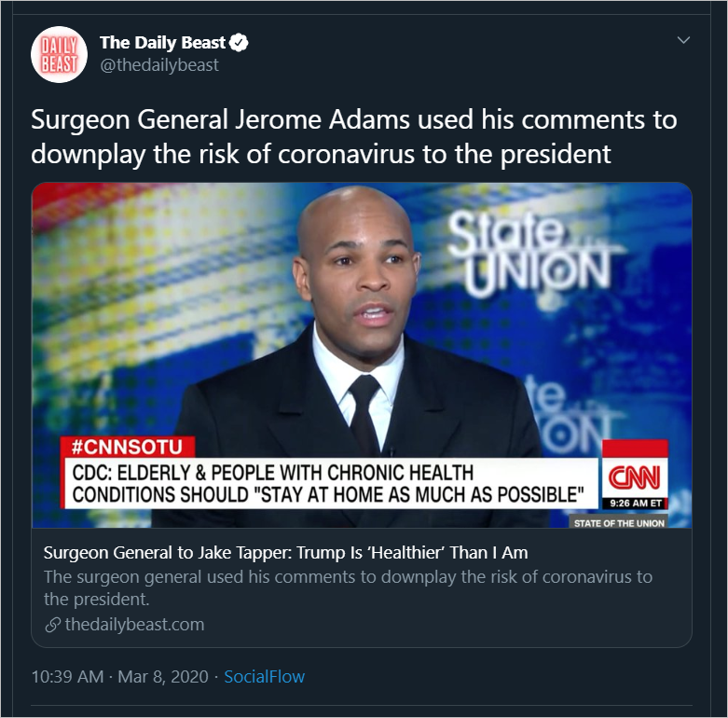728x718 pixels.
Task: Open The Daily Beast profile avatar
Action: point(59,54)
